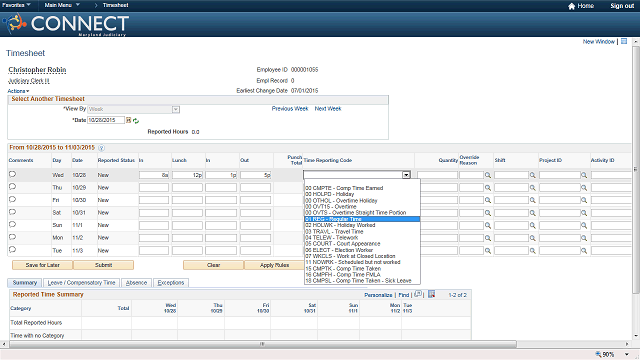Click Save for Later button
Image resolution: width=640 pixels, height=360 pixels.
(42, 265)
